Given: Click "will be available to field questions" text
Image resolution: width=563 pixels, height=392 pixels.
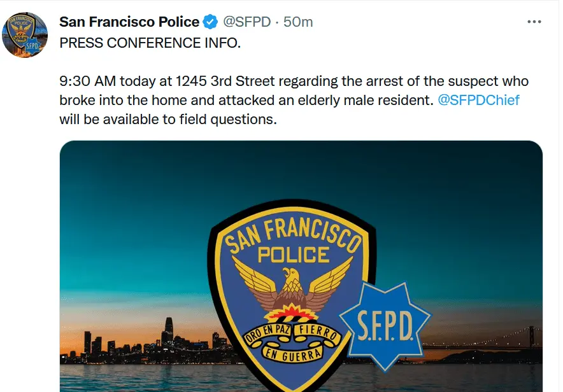Looking at the screenshot, I should 168,119.
